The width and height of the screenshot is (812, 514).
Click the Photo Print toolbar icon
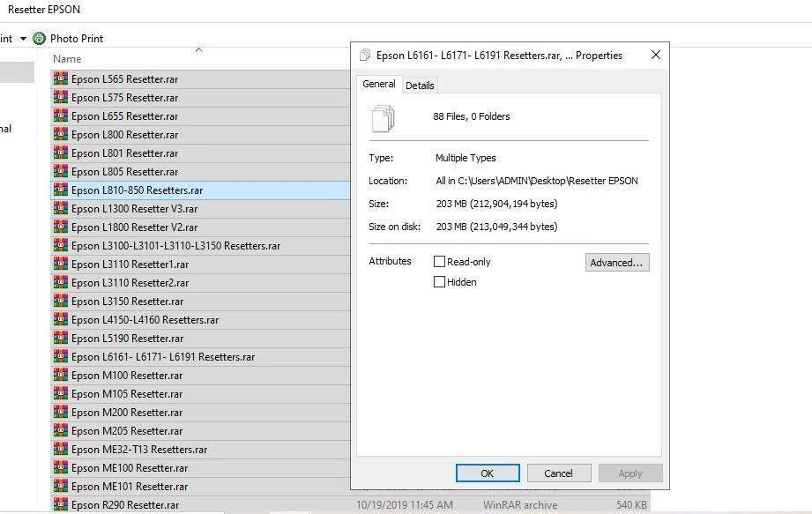pyautogui.click(x=40, y=38)
